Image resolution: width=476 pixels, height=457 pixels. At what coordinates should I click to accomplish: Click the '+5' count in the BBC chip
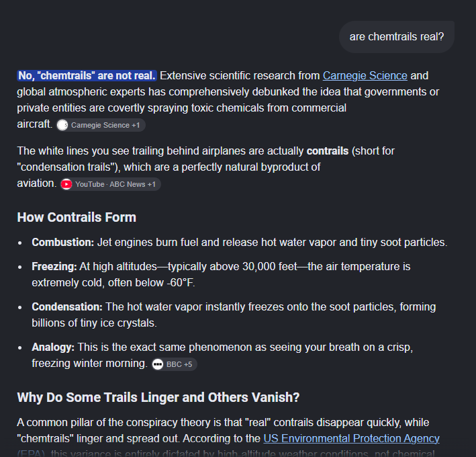tap(188, 364)
